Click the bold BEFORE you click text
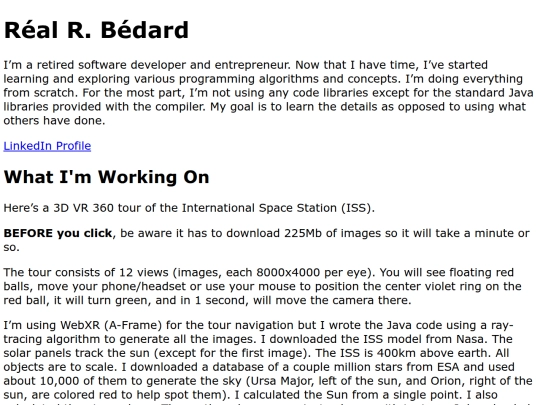This screenshot has width=540, height=405. pos(58,233)
